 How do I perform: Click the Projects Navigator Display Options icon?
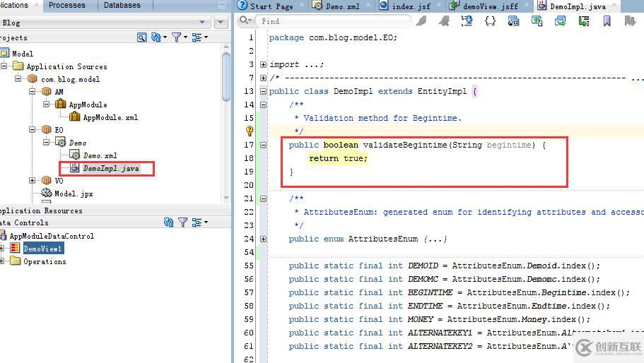point(197,37)
